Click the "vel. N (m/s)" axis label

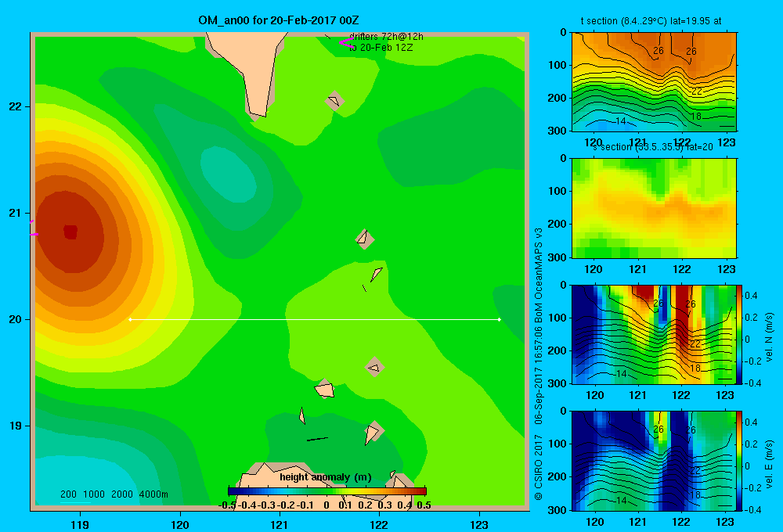click(769, 337)
